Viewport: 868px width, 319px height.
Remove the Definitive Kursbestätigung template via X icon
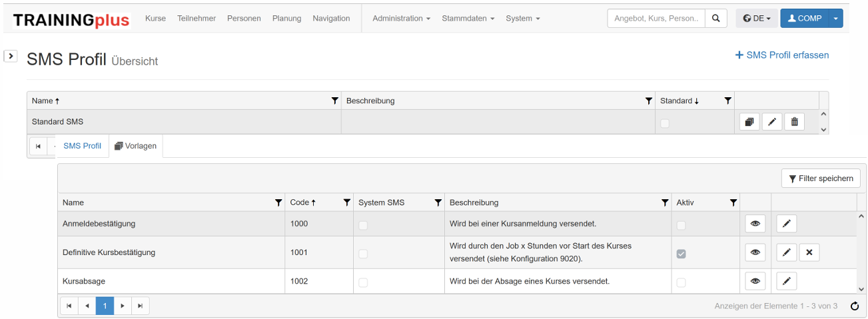[809, 252]
